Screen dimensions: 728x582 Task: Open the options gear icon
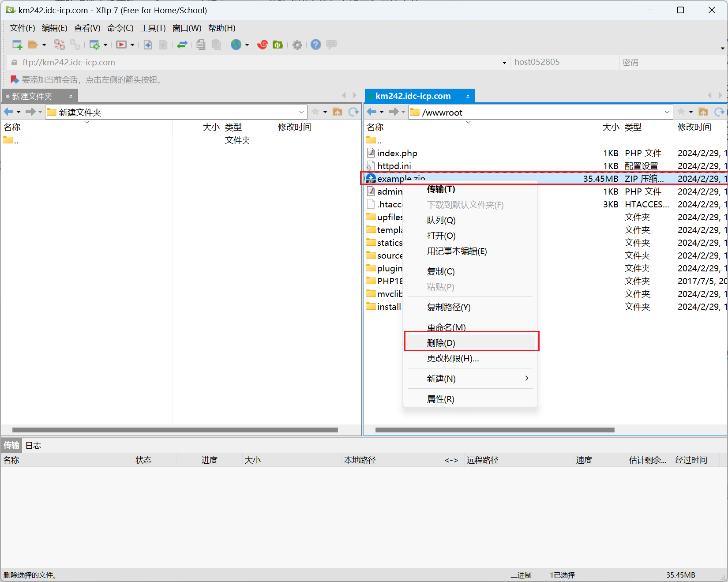click(297, 45)
